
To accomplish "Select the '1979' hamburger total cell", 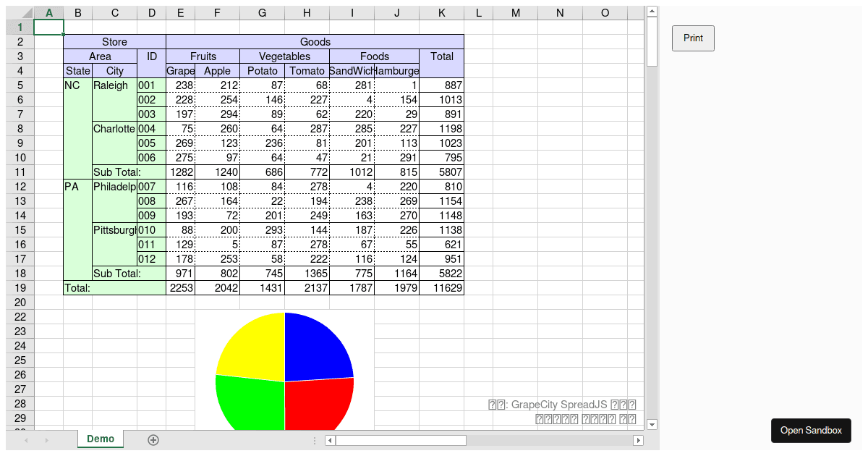I will tap(396, 288).
